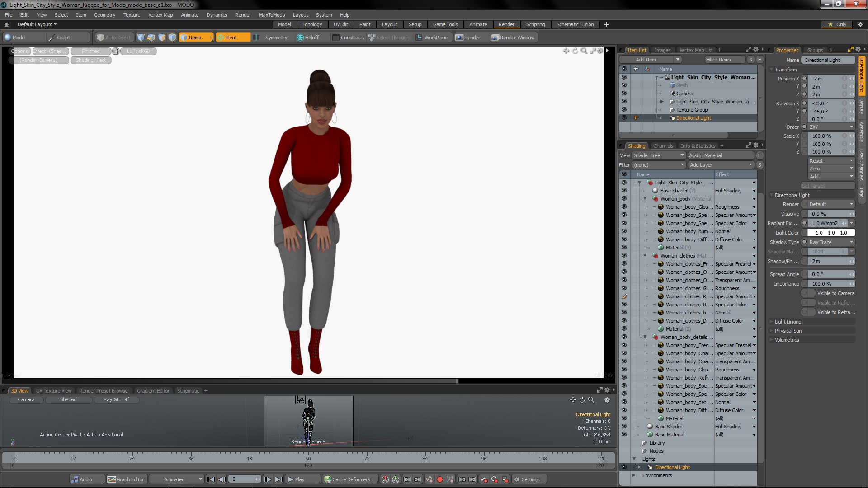Viewport: 868px width, 488px height.
Task: Click Assign Material button
Action: tap(721, 155)
